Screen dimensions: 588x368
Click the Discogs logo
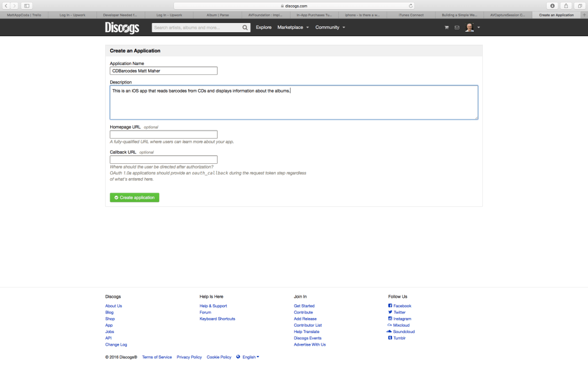tap(122, 28)
